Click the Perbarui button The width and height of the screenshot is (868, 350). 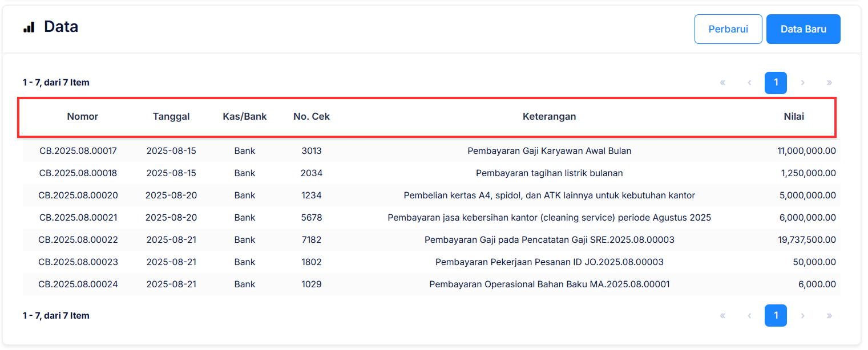(728, 29)
